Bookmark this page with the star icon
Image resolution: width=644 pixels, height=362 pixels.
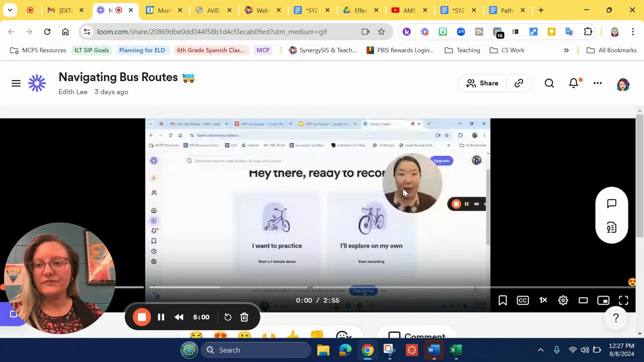coord(381,32)
